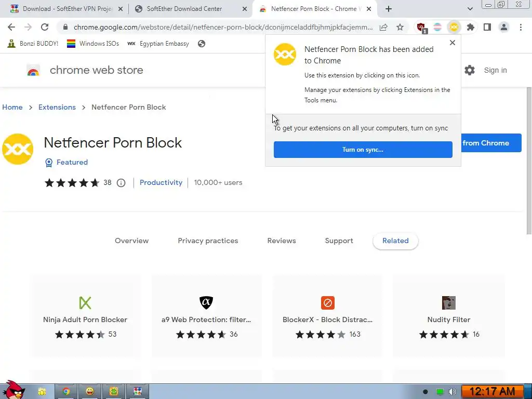This screenshot has height=399, width=532.
Task: Open the uBlock Origin extension icon
Action: click(421, 28)
